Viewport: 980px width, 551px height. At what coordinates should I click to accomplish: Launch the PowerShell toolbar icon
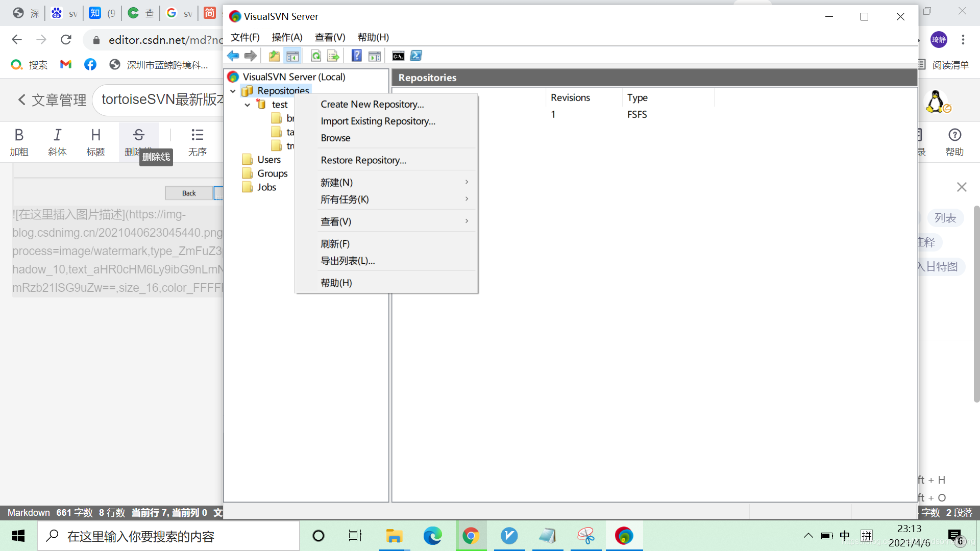click(x=416, y=56)
